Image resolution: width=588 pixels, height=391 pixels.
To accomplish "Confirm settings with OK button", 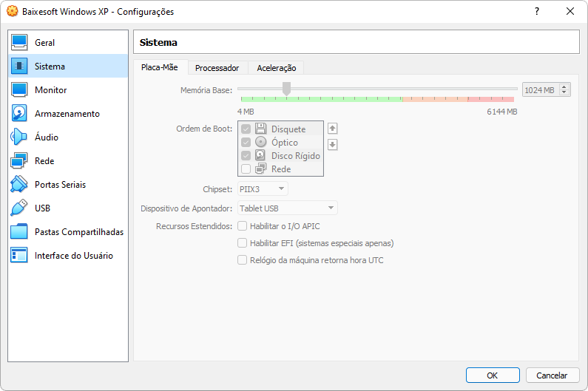I will [x=493, y=375].
